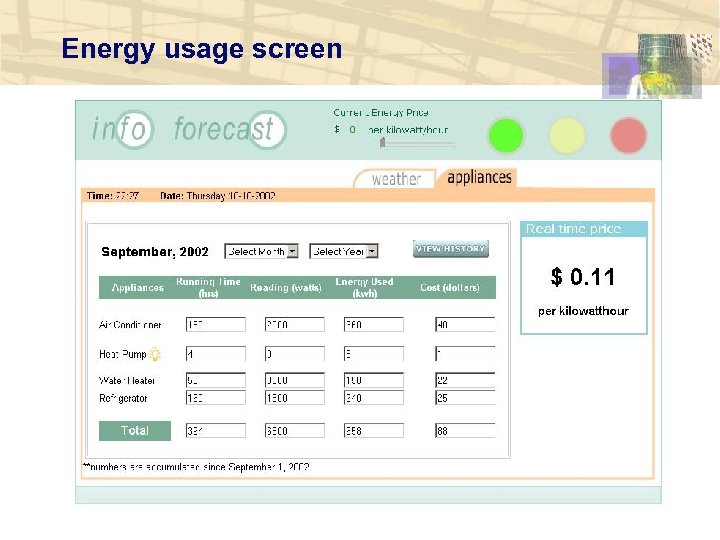The image size is (720, 540).
Task: Click the View History button
Action: pos(450,249)
